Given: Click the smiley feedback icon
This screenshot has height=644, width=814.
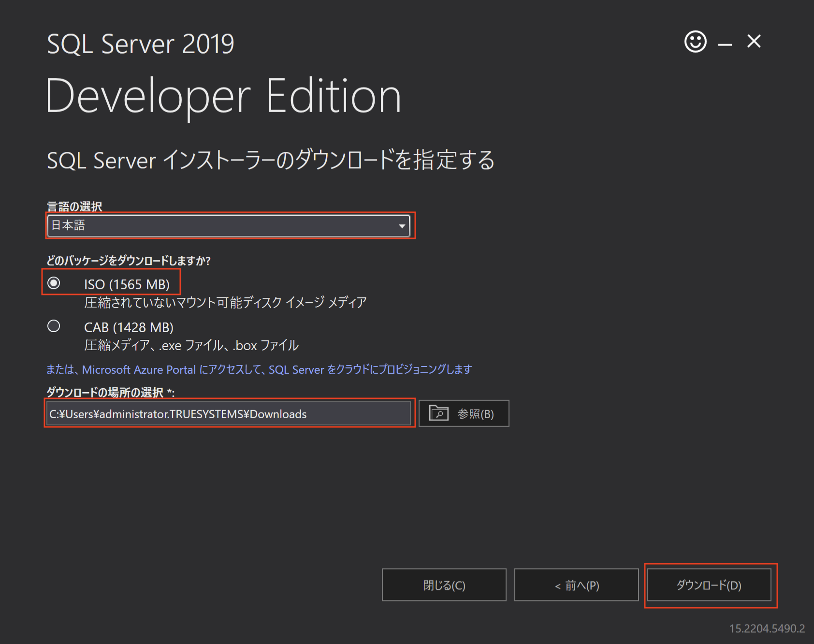Looking at the screenshot, I should [695, 42].
